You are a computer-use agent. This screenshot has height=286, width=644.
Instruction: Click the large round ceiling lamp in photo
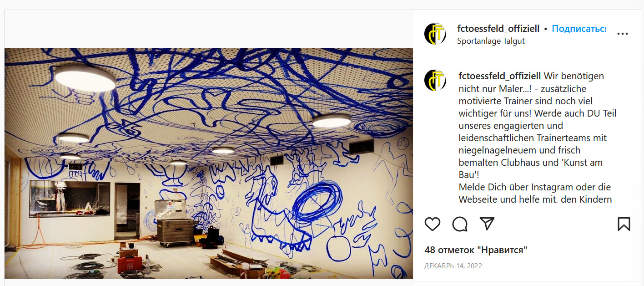(x=85, y=79)
